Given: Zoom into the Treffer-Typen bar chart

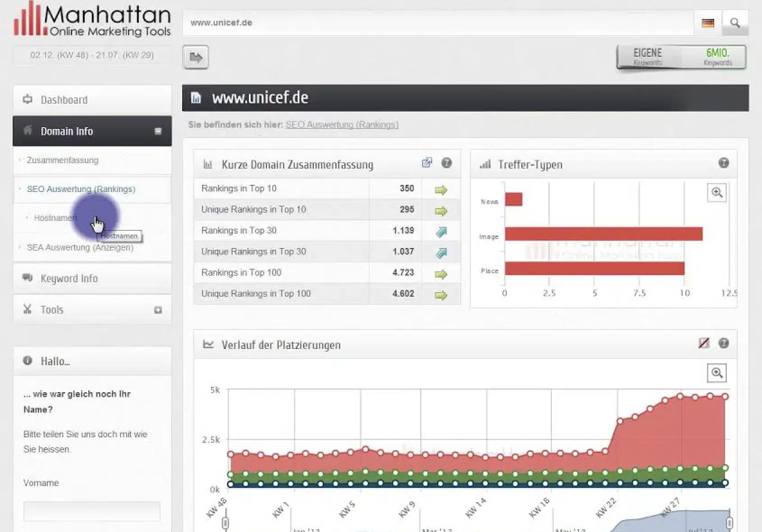Looking at the screenshot, I should (717, 193).
